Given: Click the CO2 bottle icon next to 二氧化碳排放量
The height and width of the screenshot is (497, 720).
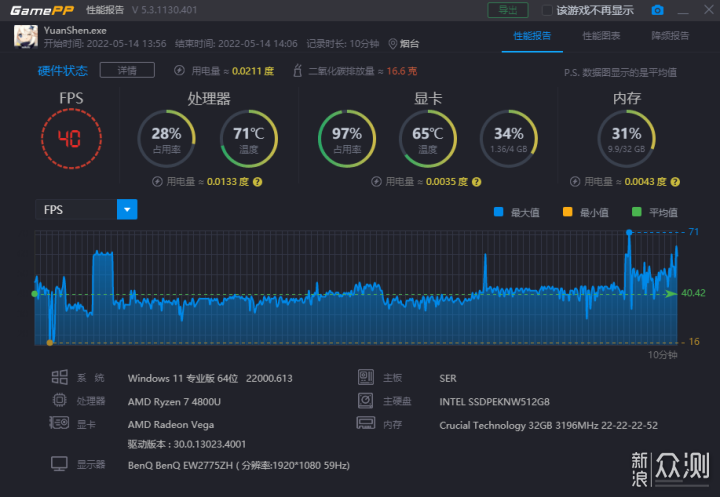Looking at the screenshot, I should [298, 71].
